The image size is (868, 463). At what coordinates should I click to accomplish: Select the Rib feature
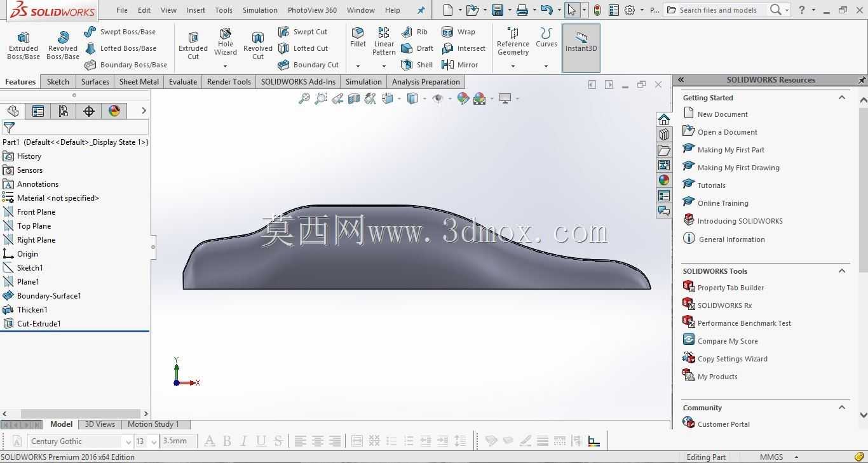414,32
